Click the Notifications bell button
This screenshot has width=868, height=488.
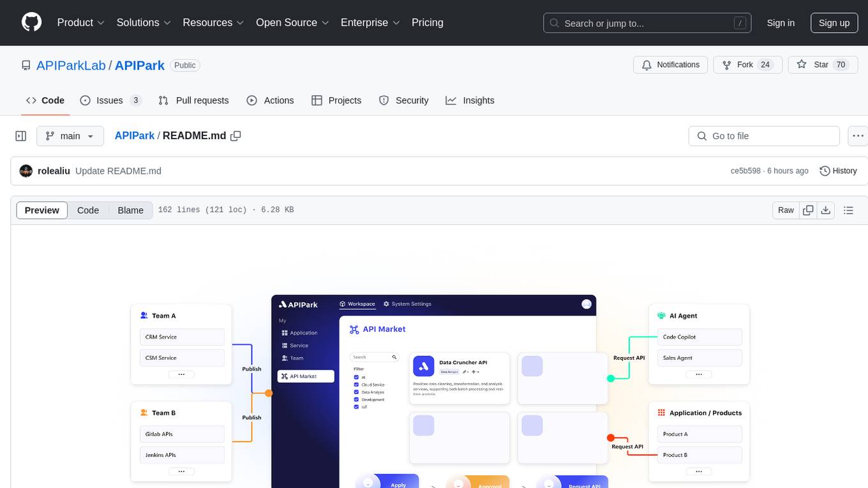tap(671, 65)
